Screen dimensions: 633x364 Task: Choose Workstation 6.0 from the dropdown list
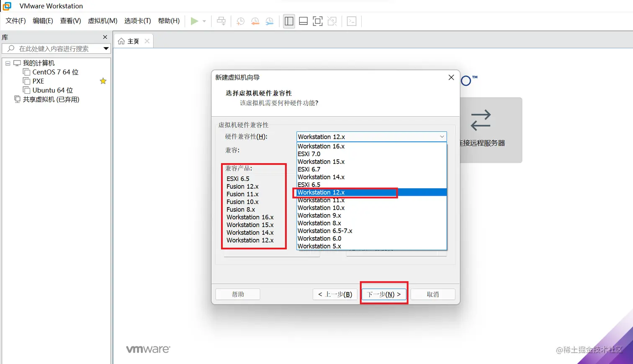click(372, 238)
